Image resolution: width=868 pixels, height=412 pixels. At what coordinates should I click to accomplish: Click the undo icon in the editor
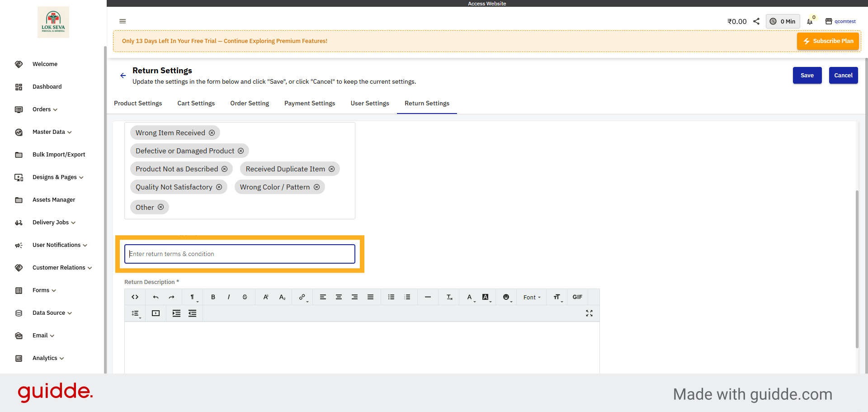(156, 297)
